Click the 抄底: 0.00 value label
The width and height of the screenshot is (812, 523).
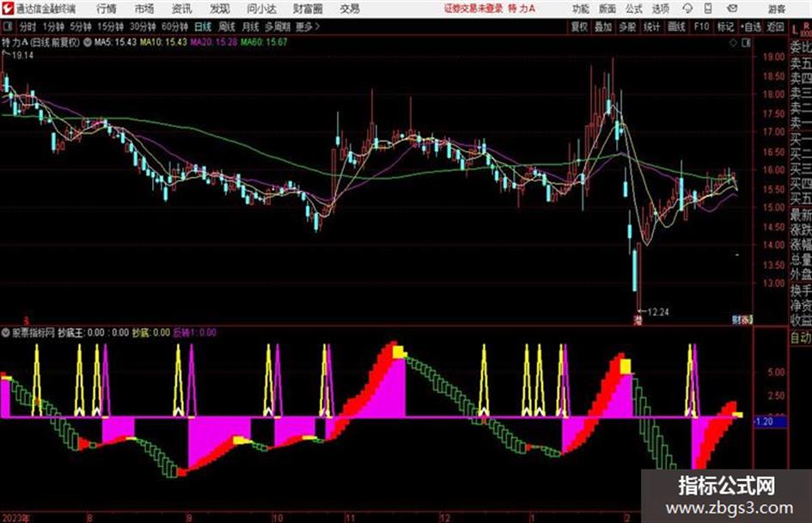150,332
